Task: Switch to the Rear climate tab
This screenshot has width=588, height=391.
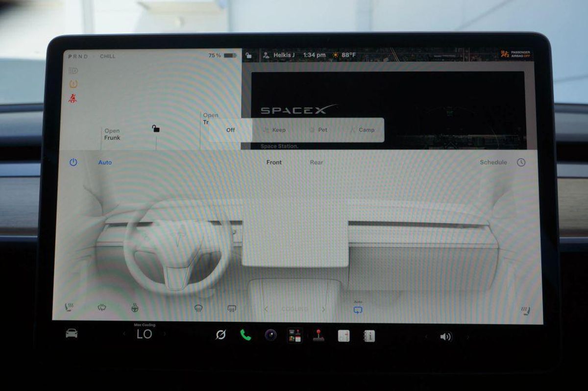Action: click(x=317, y=162)
